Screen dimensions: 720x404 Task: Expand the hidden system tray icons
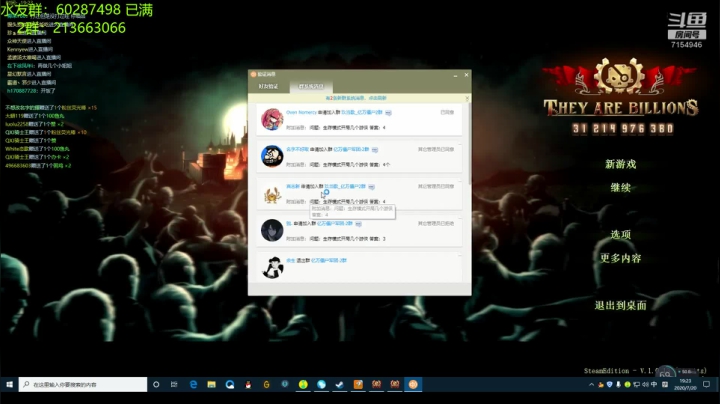click(x=591, y=384)
